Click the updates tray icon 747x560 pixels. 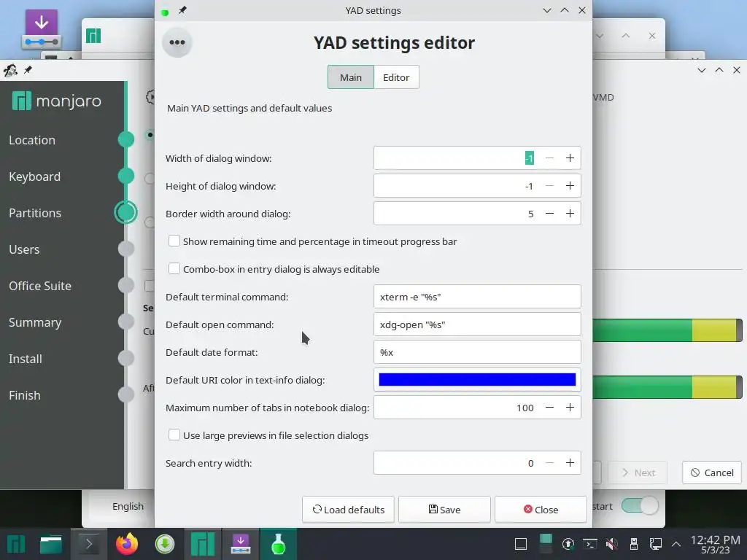tap(568, 544)
